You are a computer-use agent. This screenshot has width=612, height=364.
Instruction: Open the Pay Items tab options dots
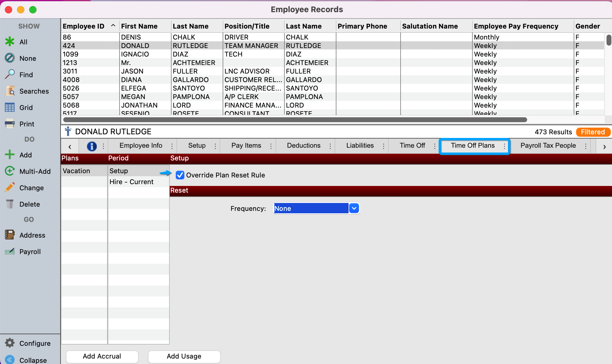(x=271, y=146)
